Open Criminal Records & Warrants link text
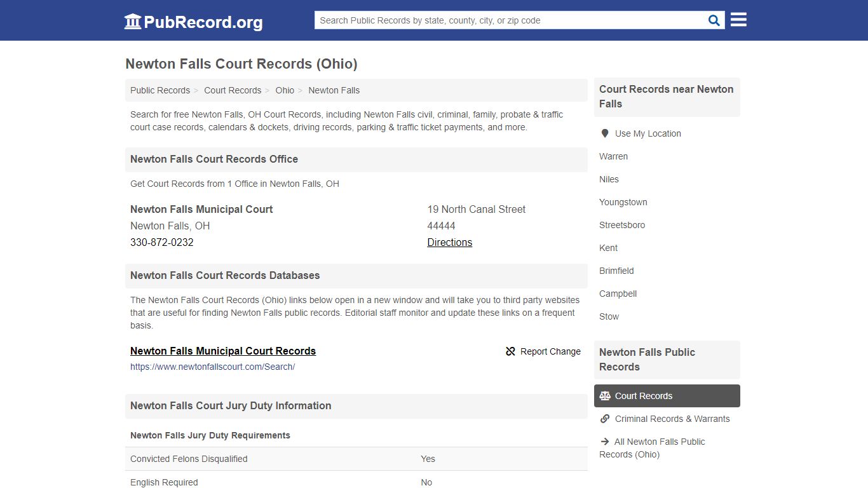868x488 pixels. pos(672,419)
